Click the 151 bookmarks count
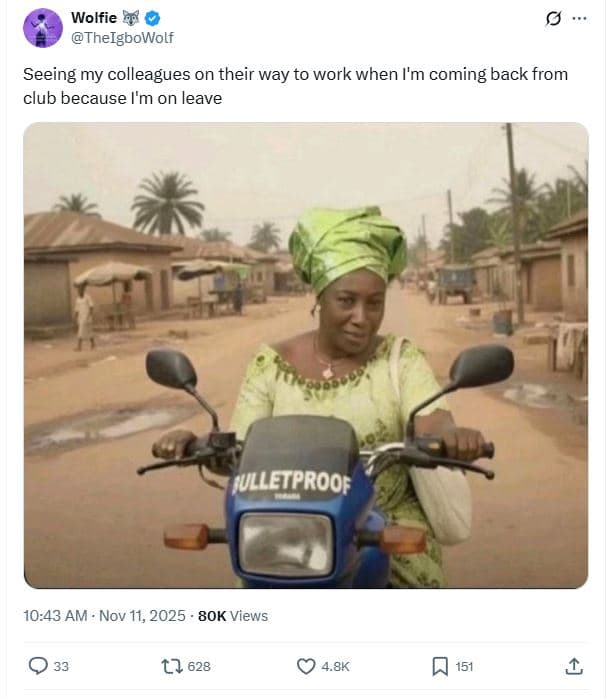 pos(465,667)
